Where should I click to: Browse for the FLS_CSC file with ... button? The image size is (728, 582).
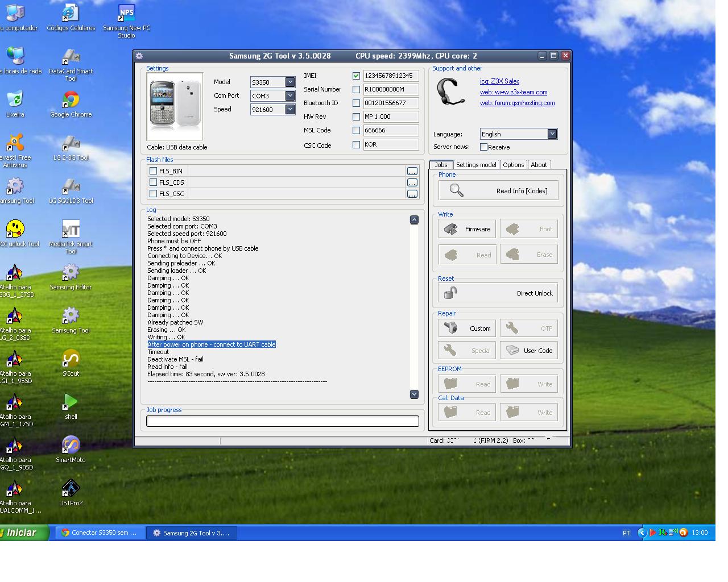coord(412,194)
